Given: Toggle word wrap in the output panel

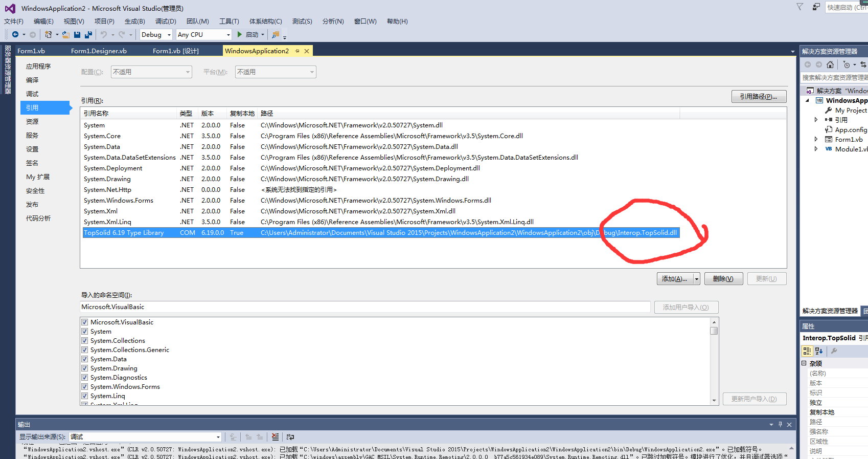Looking at the screenshot, I should coord(290,436).
